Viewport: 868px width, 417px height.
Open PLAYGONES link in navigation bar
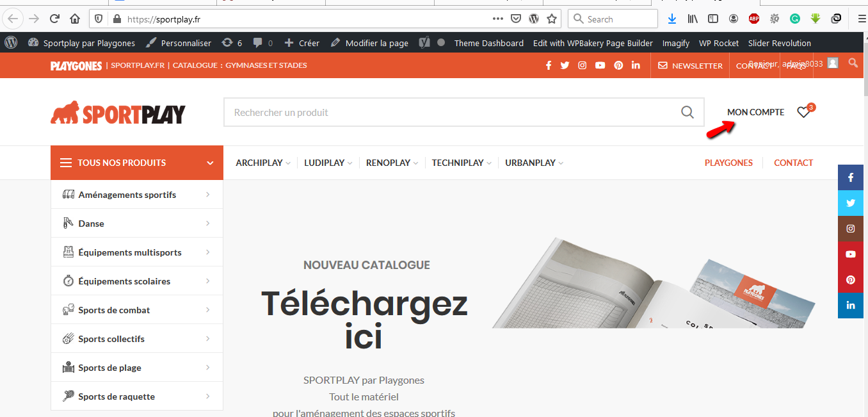tap(728, 163)
